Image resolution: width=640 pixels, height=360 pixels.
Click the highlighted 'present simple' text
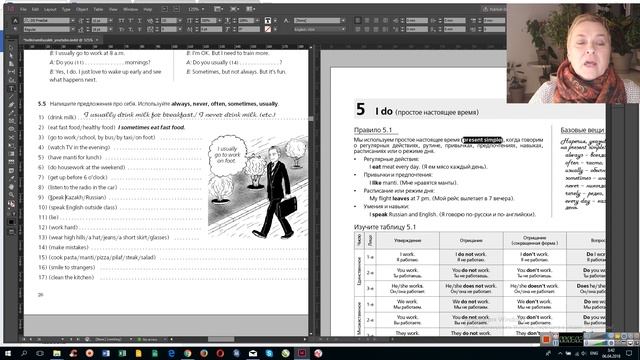tap(482, 140)
